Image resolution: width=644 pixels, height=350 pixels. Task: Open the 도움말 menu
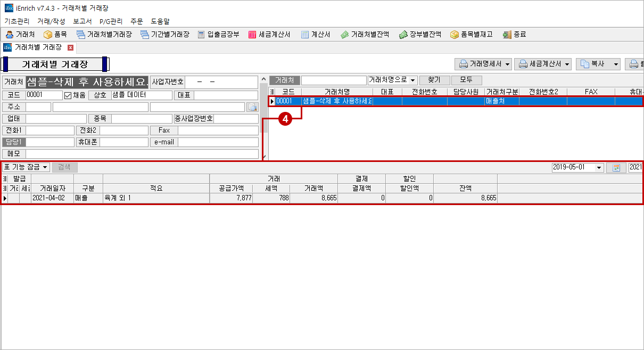160,21
